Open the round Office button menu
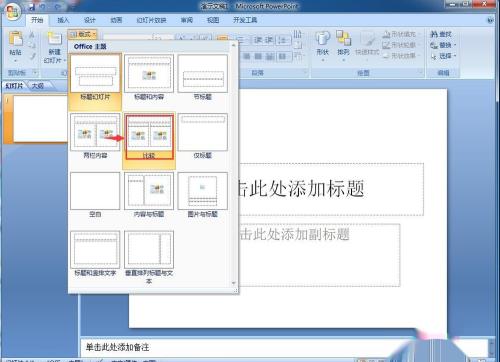Viewport: 500px width, 362px height. click(x=13, y=13)
